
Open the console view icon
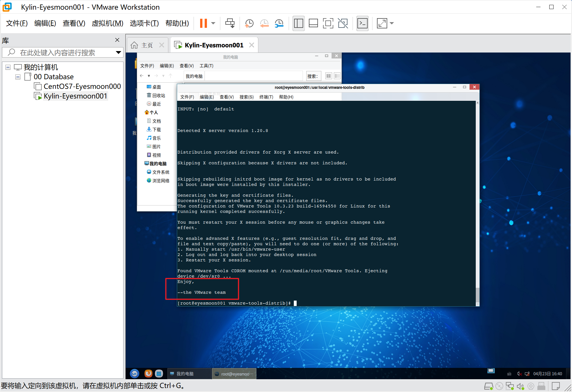point(363,23)
